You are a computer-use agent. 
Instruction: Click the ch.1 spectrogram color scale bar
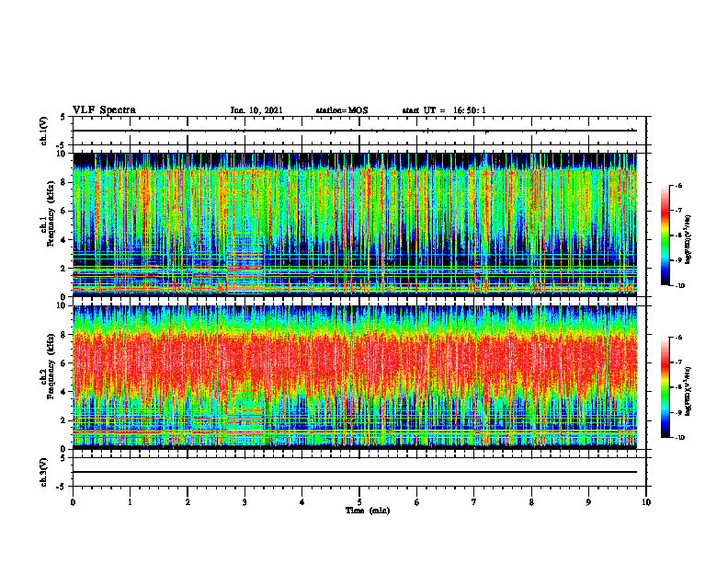(665, 236)
